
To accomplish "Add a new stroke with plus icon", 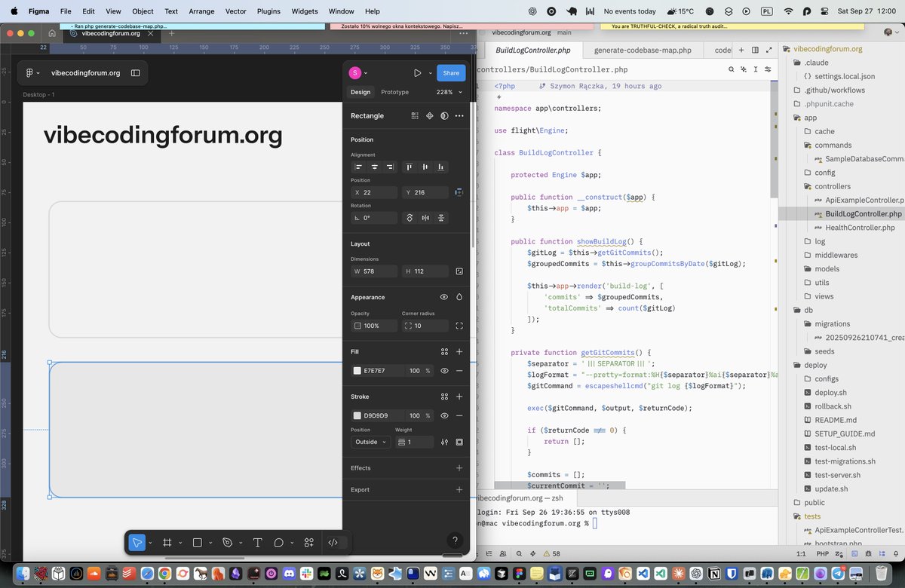I will point(459,397).
